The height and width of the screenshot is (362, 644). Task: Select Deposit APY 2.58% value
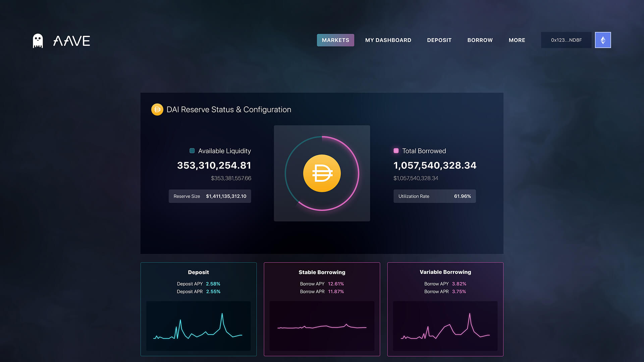click(213, 284)
